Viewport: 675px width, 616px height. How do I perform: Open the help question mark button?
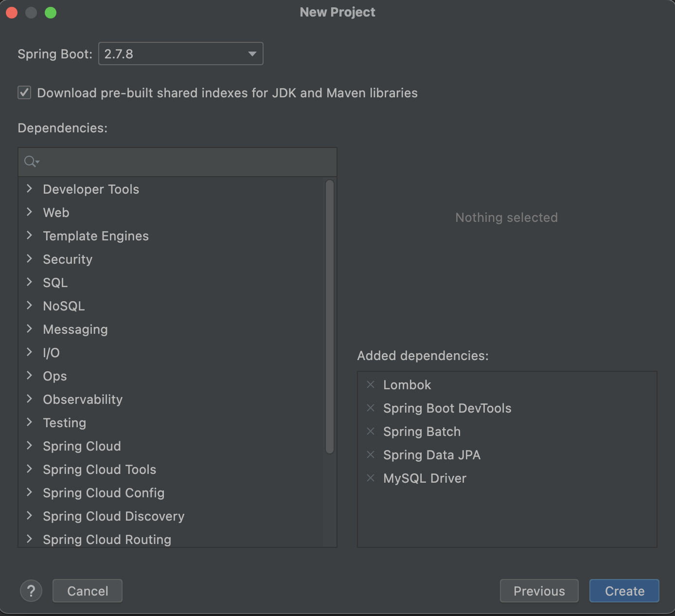(x=31, y=591)
